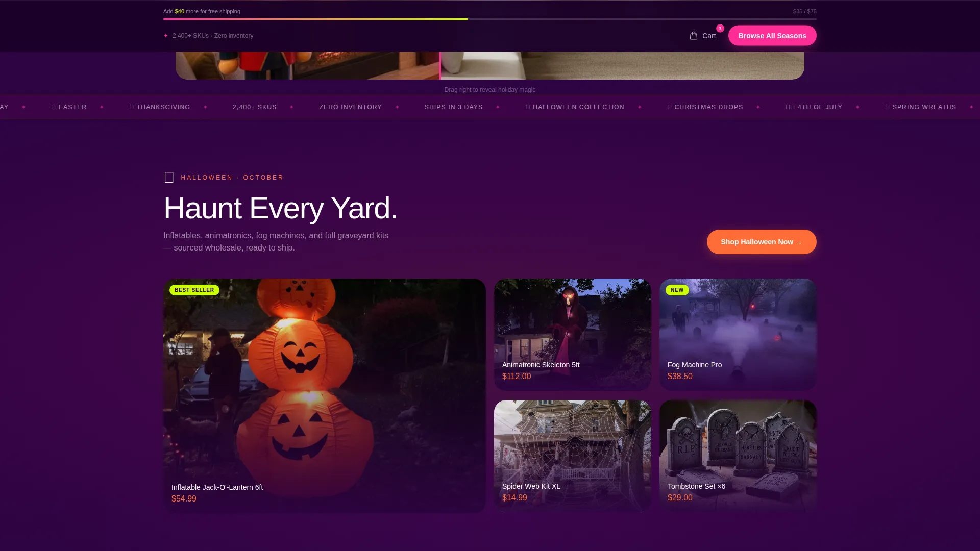Viewport: 980px width, 551px height.
Task: Click Shop Halloween Now button
Action: [x=762, y=242]
